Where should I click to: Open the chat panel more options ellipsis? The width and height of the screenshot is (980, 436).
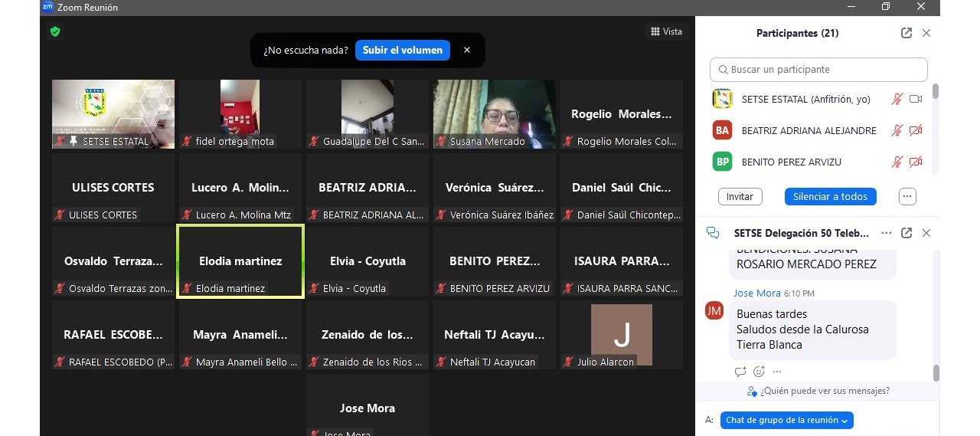[x=887, y=233]
